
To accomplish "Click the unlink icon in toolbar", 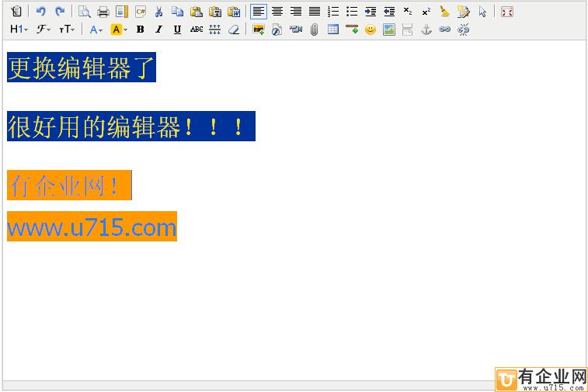I will pyautogui.click(x=464, y=29).
